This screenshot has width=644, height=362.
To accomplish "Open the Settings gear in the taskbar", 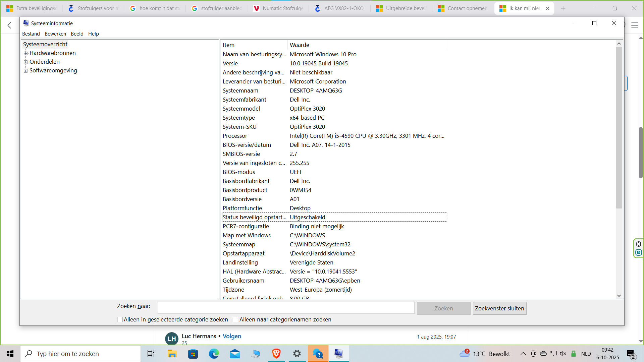I will 297,354.
